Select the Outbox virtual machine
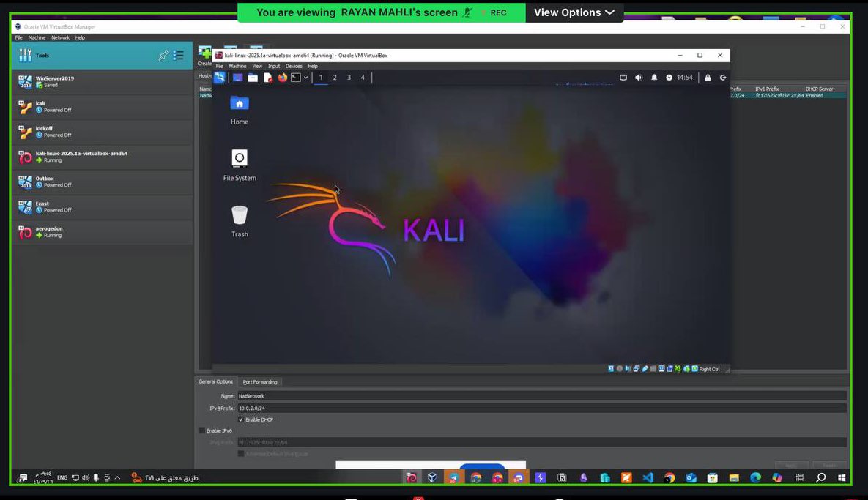The height and width of the screenshot is (500, 868). [x=103, y=182]
